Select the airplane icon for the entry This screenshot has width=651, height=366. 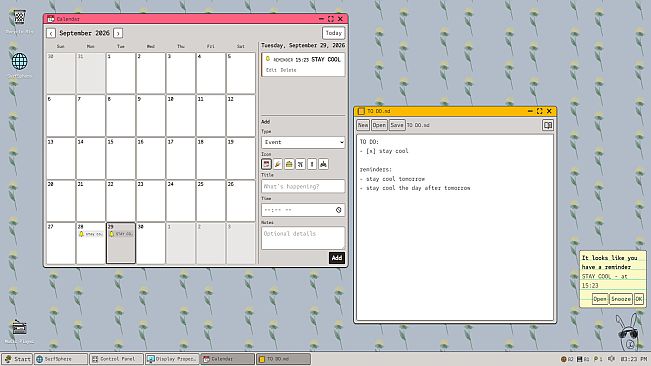(301, 164)
